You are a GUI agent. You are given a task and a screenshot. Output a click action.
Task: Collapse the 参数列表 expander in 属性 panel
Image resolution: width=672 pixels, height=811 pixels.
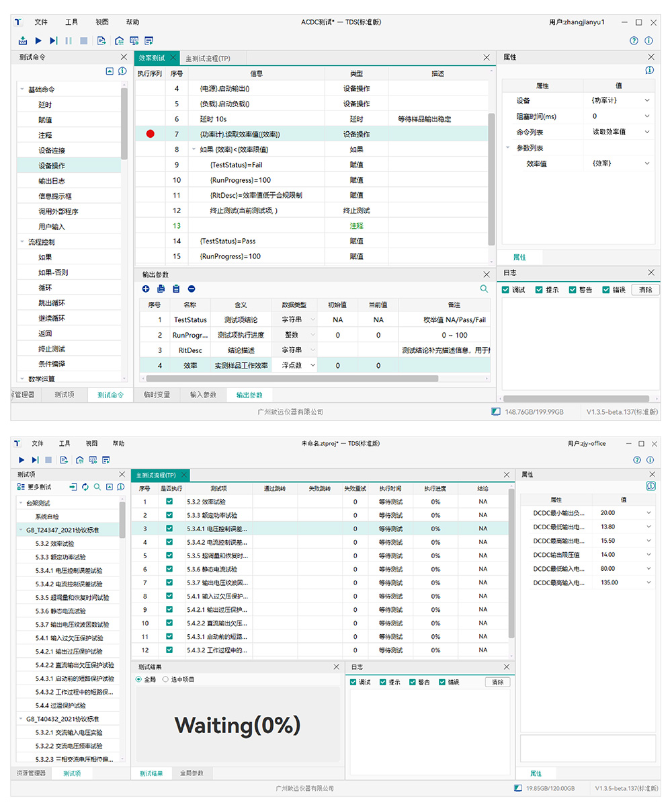coord(508,147)
